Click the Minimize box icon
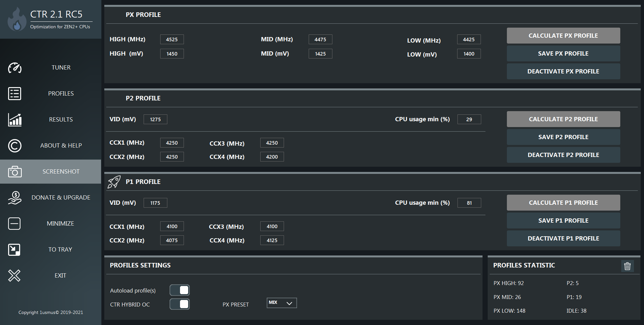Screen dimensions: 644x325 tap(14, 224)
